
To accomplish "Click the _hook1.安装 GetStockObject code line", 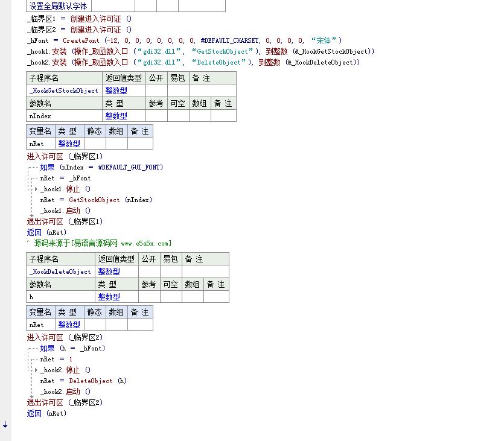I will [x=201, y=51].
